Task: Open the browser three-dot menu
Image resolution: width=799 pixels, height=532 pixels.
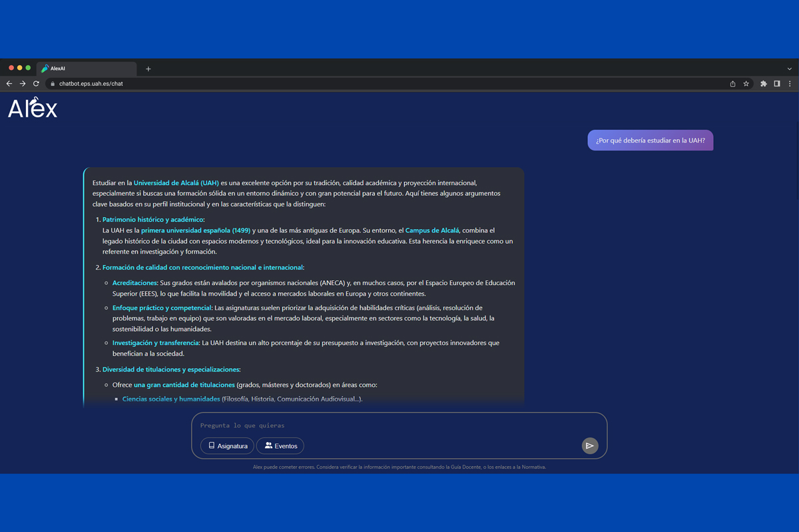Action: click(x=790, y=84)
